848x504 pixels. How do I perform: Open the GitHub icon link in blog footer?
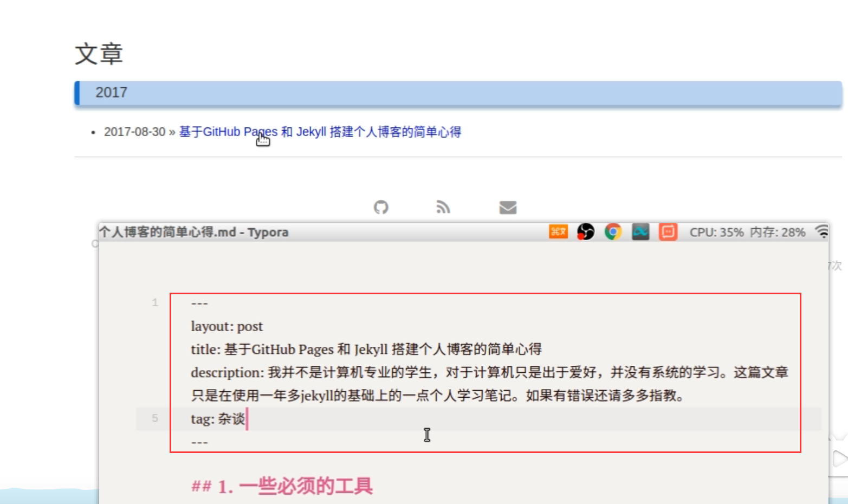381,207
